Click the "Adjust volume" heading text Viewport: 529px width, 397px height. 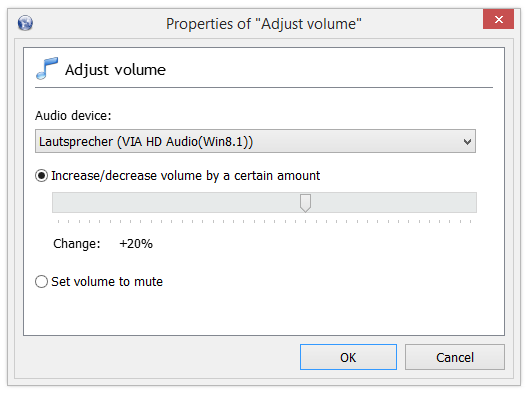pos(115,70)
